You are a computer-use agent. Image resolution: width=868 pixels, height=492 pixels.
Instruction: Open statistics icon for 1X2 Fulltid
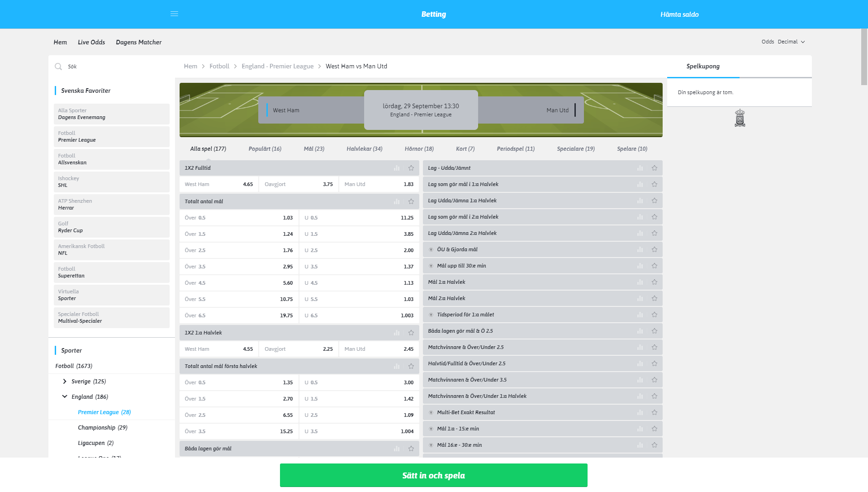(x=397, y=168)
